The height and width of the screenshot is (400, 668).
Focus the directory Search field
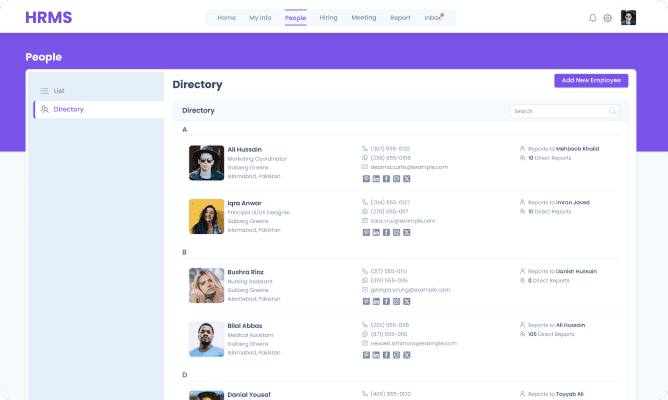(x=558, y=111)
